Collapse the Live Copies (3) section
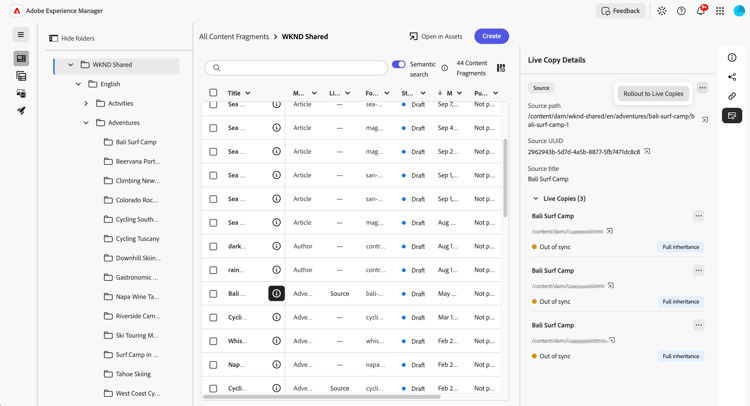750x406 pixels. (x=536, y=198)
